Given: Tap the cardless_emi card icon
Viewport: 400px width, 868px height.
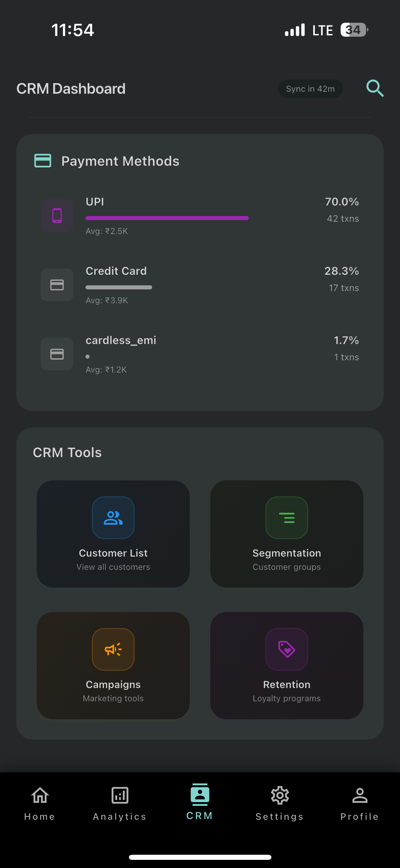Looking at the screenshot, I should (57, 354).
